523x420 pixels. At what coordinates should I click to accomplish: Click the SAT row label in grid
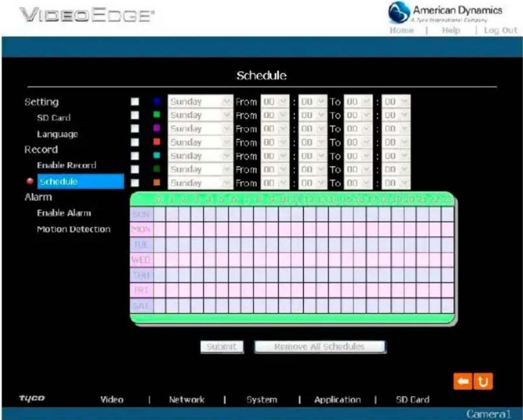pos(142,305)
